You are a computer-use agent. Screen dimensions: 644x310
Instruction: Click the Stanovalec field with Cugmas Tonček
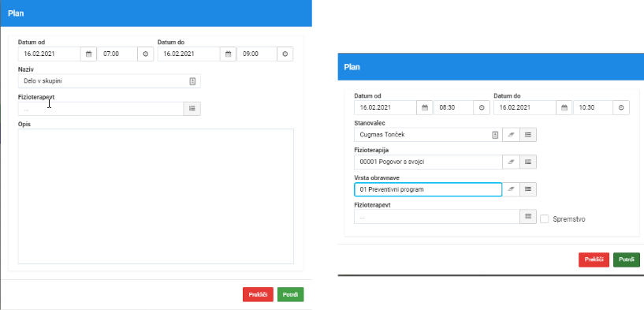pos(428,134)
